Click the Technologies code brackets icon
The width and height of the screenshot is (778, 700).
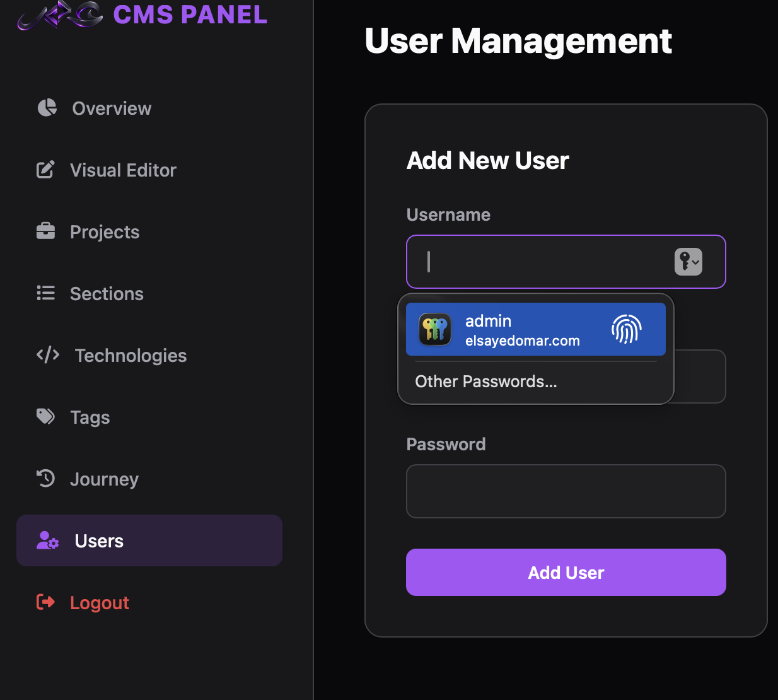(x=48, y=355)
